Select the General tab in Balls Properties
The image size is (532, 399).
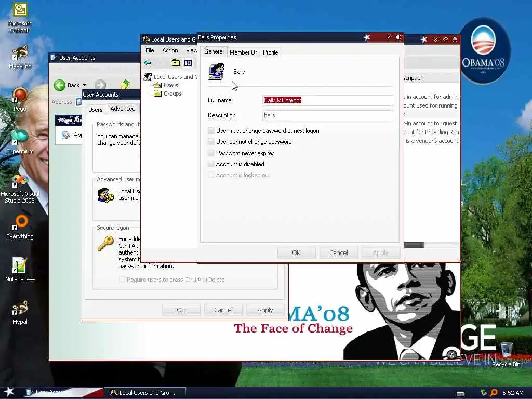[x=214, y=51]
